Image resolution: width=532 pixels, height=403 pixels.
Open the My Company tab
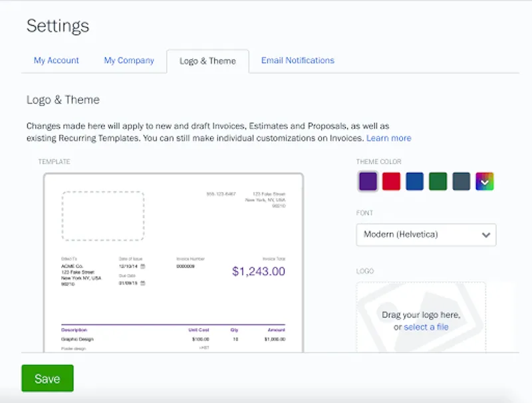(129, 61)
